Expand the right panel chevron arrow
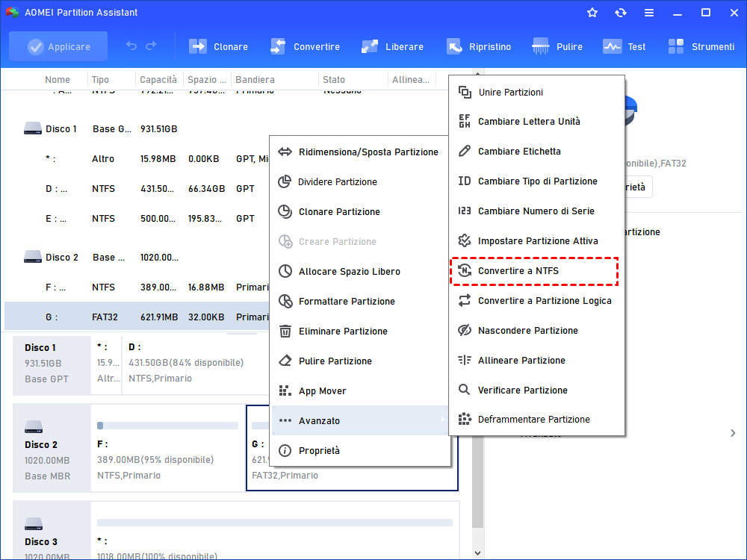747x560 pixels. (x=733, y=433)
